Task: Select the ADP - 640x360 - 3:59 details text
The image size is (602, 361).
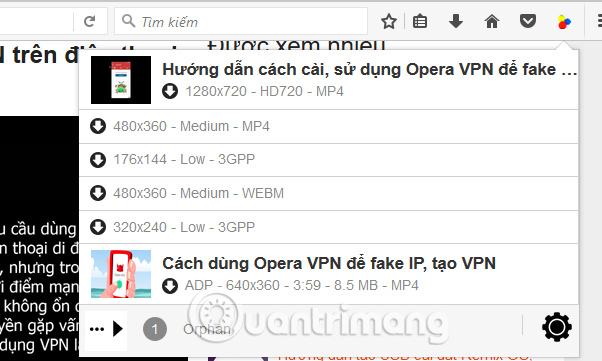Action: tap(302, 285)
